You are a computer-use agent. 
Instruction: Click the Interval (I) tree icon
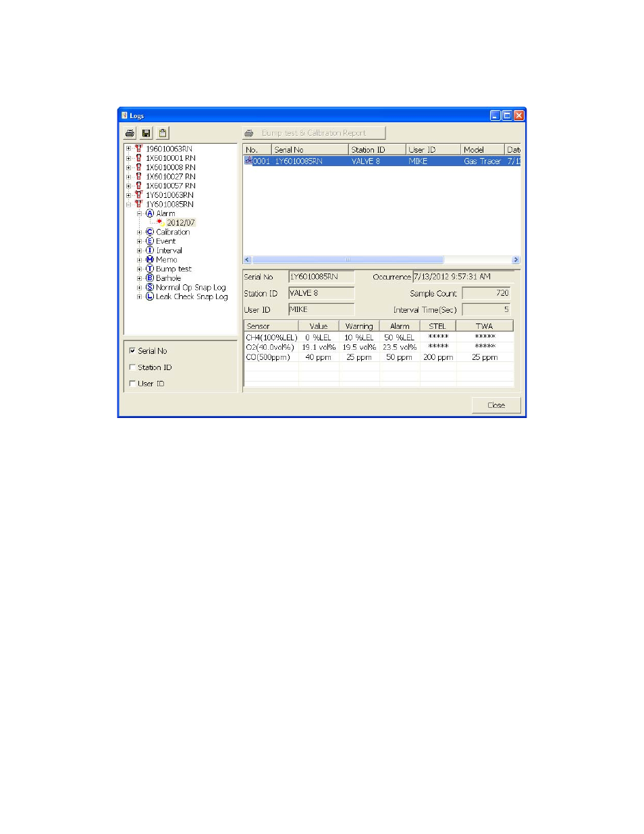(150, 251)
